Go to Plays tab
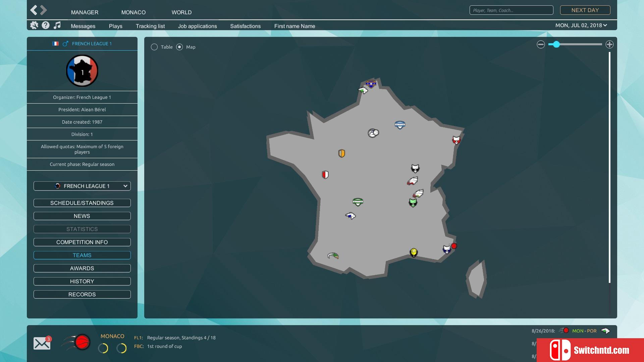 click(x=115, y=26)
